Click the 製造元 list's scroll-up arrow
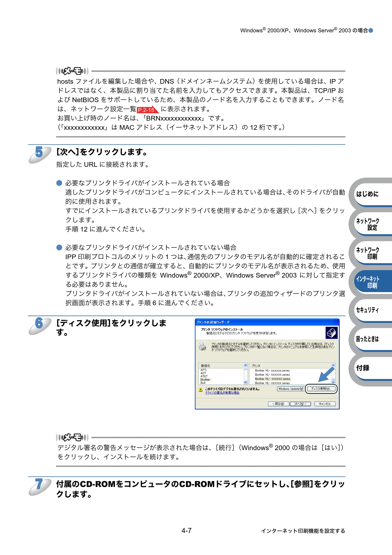Image resolution: width=392 pixels, height=555 pixels. click(246, 365)
